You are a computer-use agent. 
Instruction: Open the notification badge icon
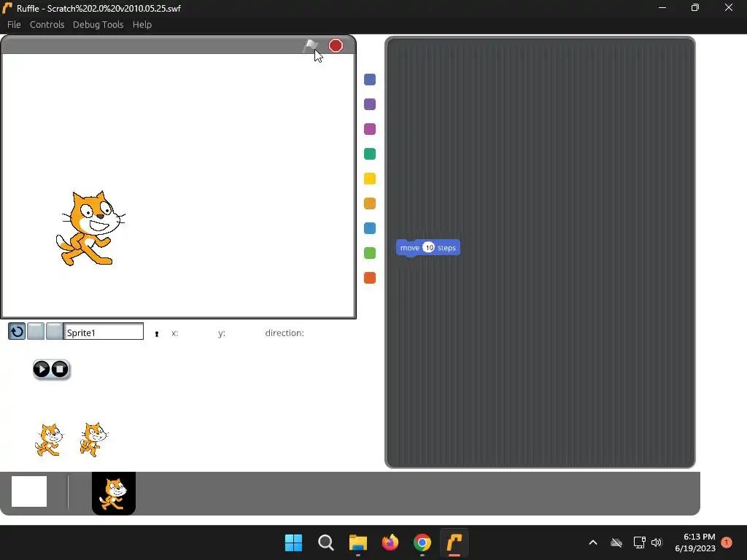pos(727,542)
